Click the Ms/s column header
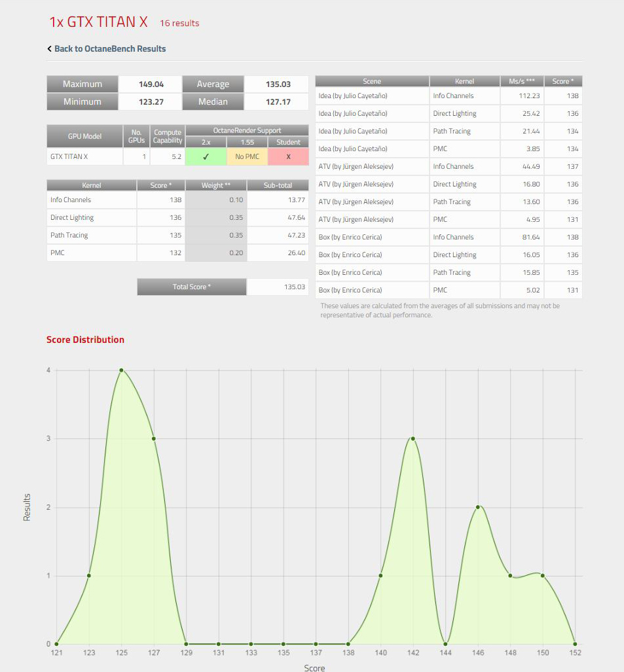This screenshot has height=672, width=624. 521,81
